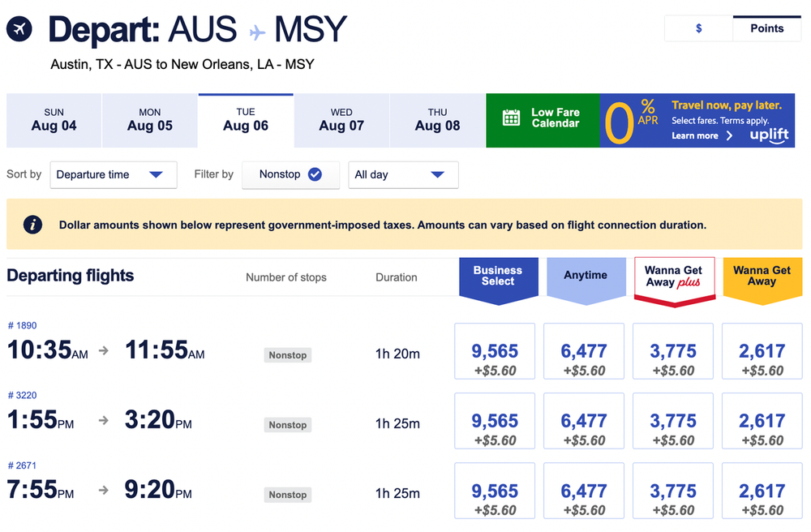Pick the Thu Aug 08 date tab
The width and height of the screenshot is (811, 532).
point(437,120)
